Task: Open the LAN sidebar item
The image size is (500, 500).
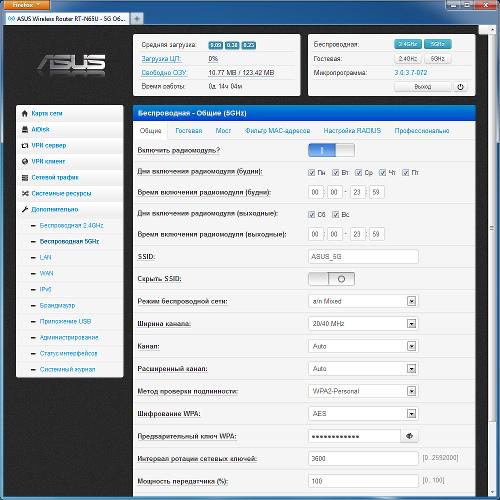Action: click(x=45, y=257)
